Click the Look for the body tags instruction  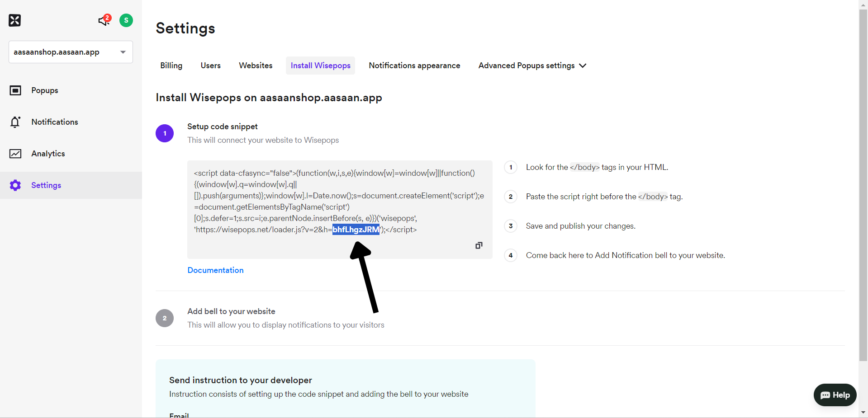pos(597,167)
